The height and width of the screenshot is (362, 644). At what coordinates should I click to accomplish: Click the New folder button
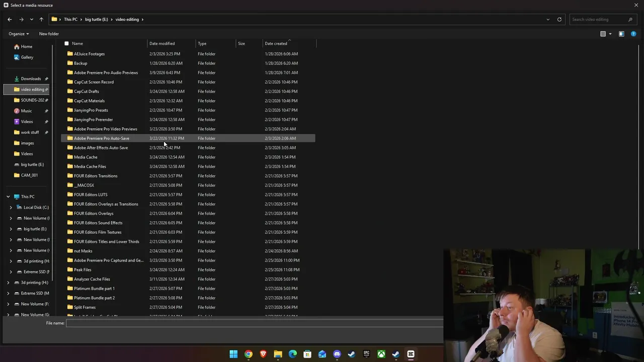coord(49,34)
